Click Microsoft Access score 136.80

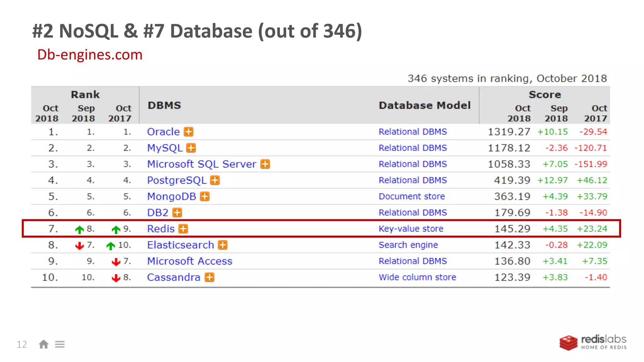(512, 261)
